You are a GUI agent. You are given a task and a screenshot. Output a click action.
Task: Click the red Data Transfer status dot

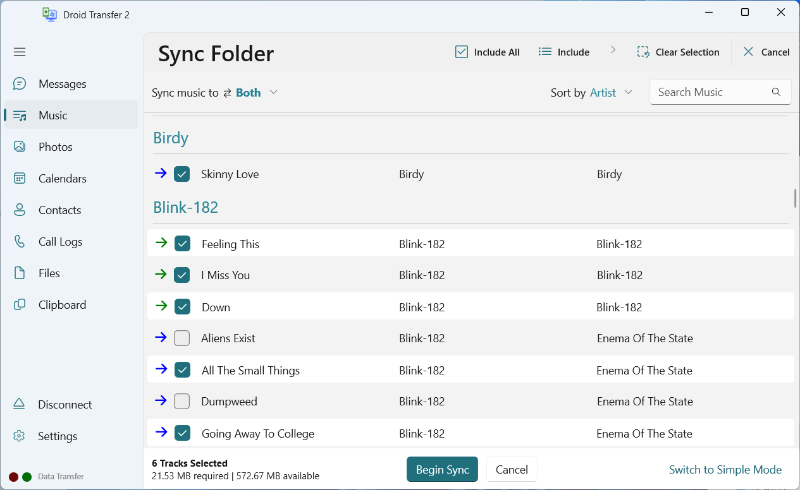pos(14,477)
